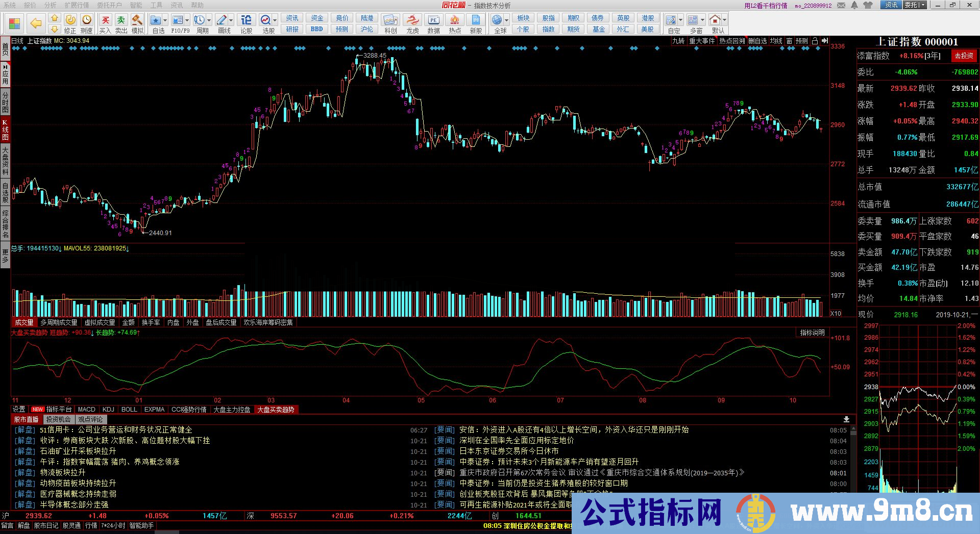Click the jump-to-end arrow on chart bar
This screenshot has width=980, height=534.
[x=825, y=41]
